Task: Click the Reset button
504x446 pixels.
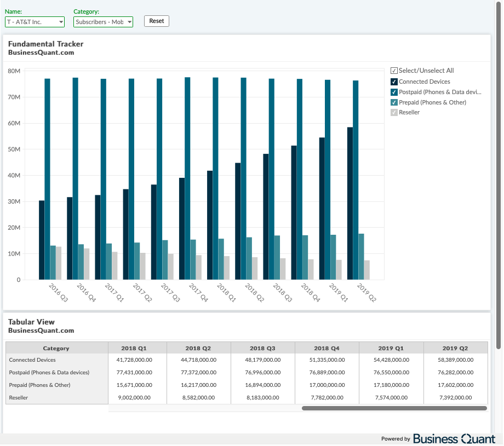Action: [x=157, y=21]
